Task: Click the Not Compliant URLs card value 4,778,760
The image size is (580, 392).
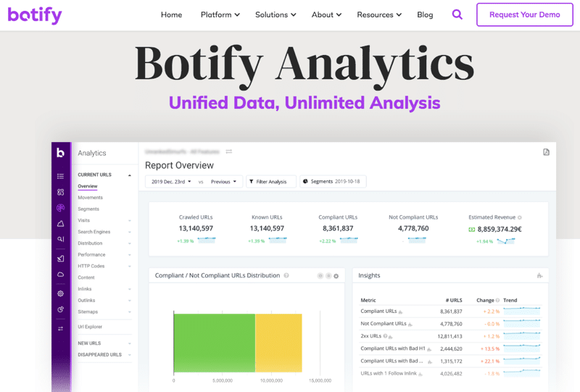Action: (x=413, y=228)
